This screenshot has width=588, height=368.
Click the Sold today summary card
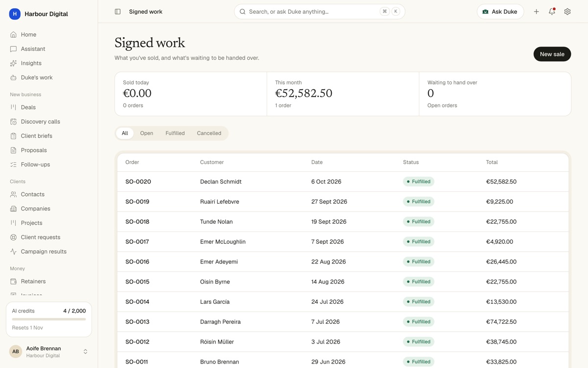click(191, 94)
